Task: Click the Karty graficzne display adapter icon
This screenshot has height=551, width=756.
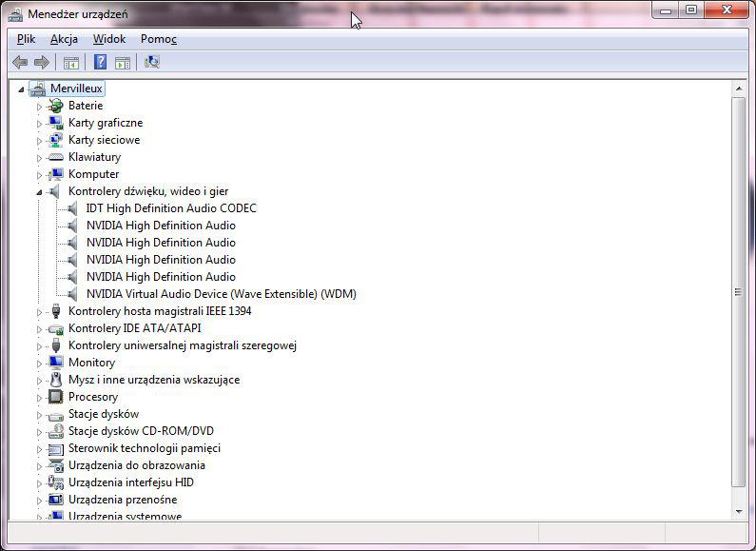Action: coord(56,123)
